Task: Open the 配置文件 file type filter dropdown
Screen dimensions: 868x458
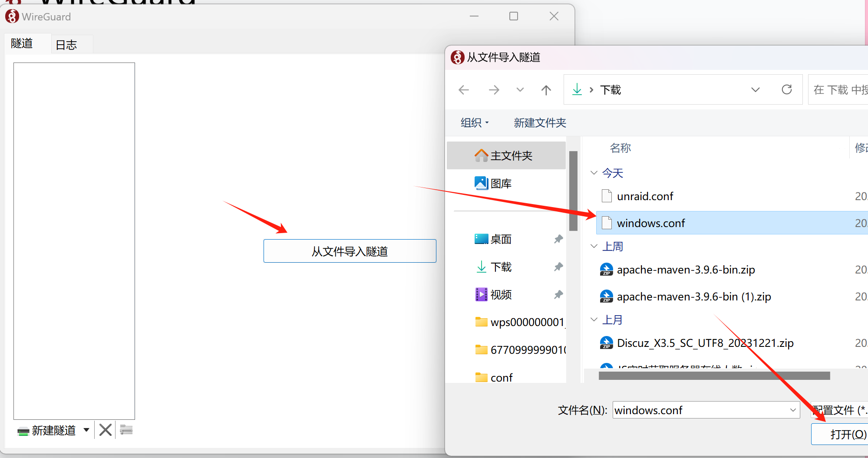Action: click(839, 410)
